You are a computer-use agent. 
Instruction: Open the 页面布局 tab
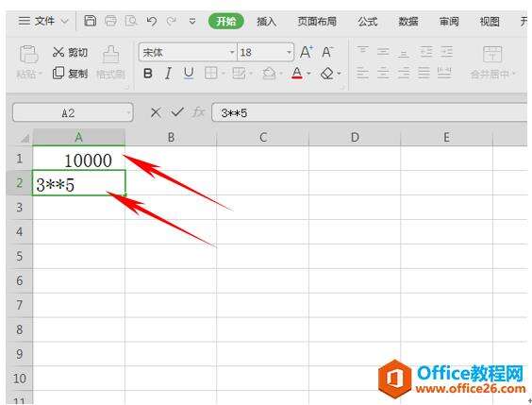(317, 22)
